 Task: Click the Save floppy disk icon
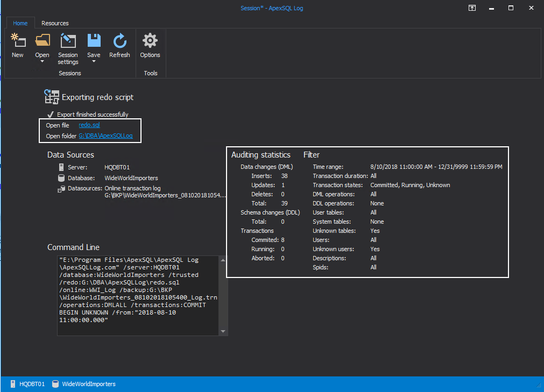point(94,41)
